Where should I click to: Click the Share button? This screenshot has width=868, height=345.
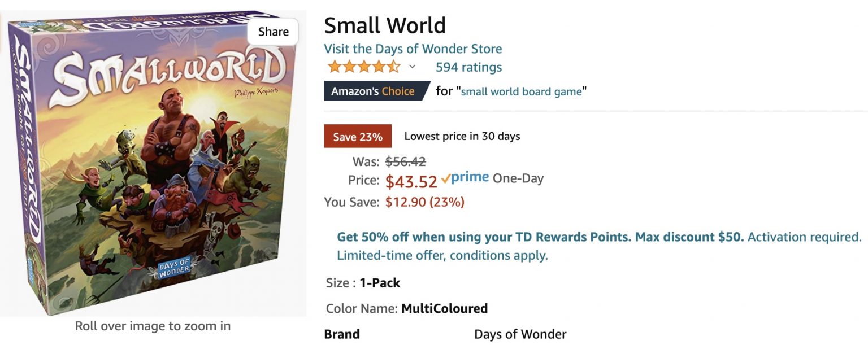pos(272,32)
